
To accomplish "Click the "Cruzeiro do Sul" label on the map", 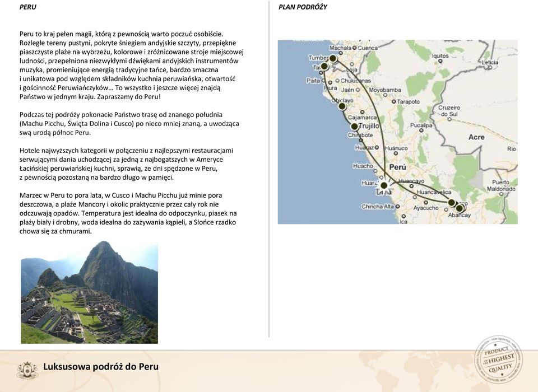I will (449, 111).
